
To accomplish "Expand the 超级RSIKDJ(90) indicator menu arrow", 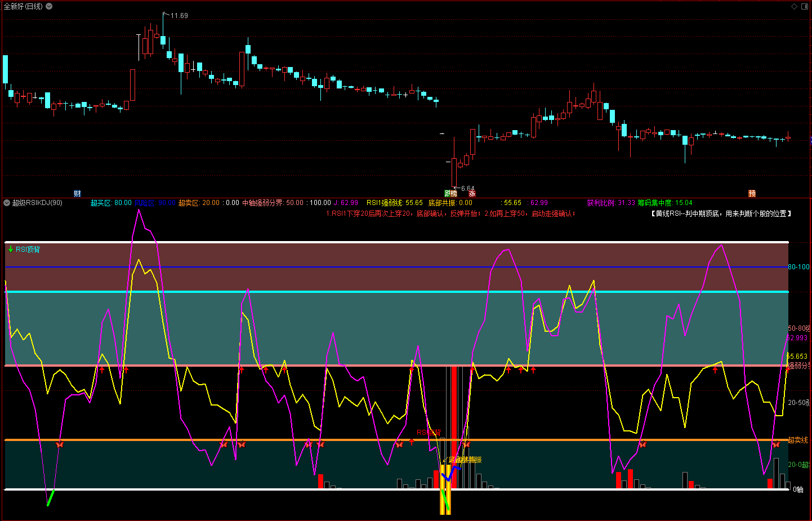I will pyautogui.click(x=7, y=203).
